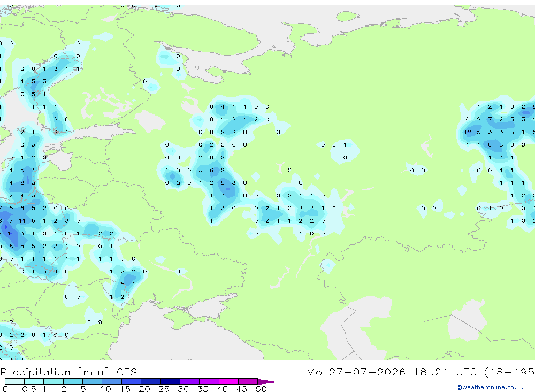Click the '0.5' legend scale label

[x=29, y=389]
